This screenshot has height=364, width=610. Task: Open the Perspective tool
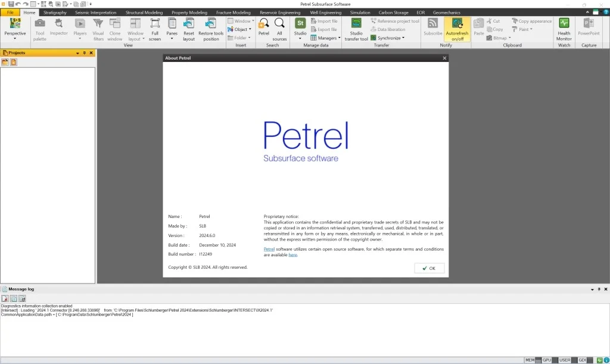coord(15,27)
